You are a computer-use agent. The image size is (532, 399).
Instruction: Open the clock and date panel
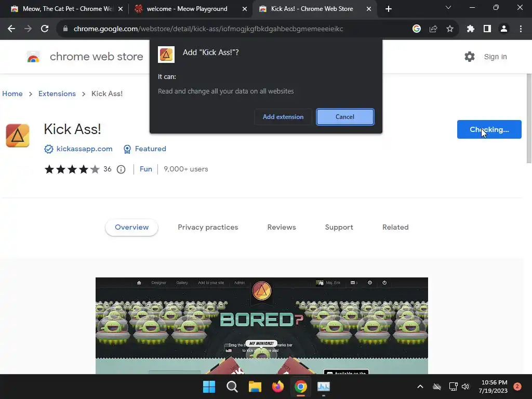493,387
